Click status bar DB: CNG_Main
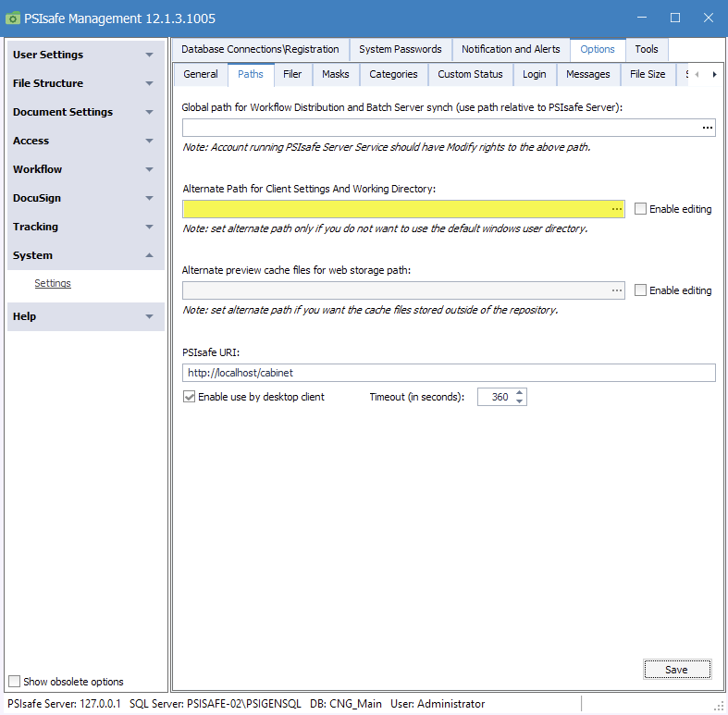Screen dimensions: 728x715 coord(345,703)
